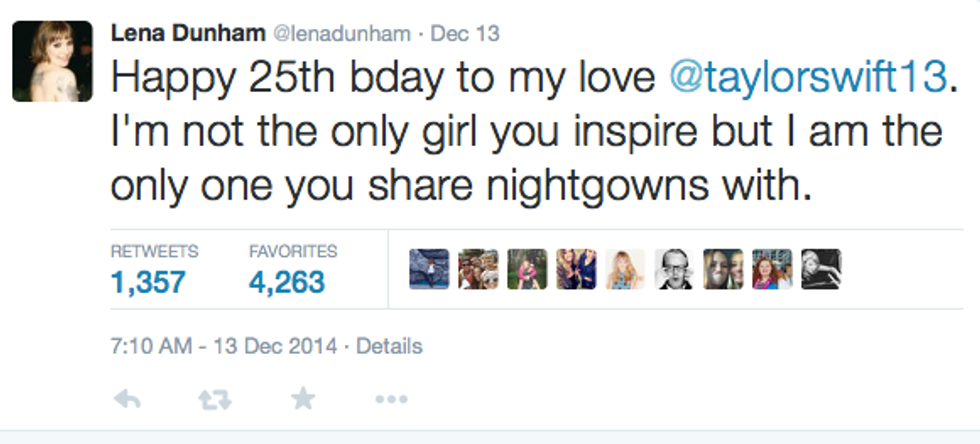The image size is (980, 444).
Task: Click the Details link
Action: point(389,347)
